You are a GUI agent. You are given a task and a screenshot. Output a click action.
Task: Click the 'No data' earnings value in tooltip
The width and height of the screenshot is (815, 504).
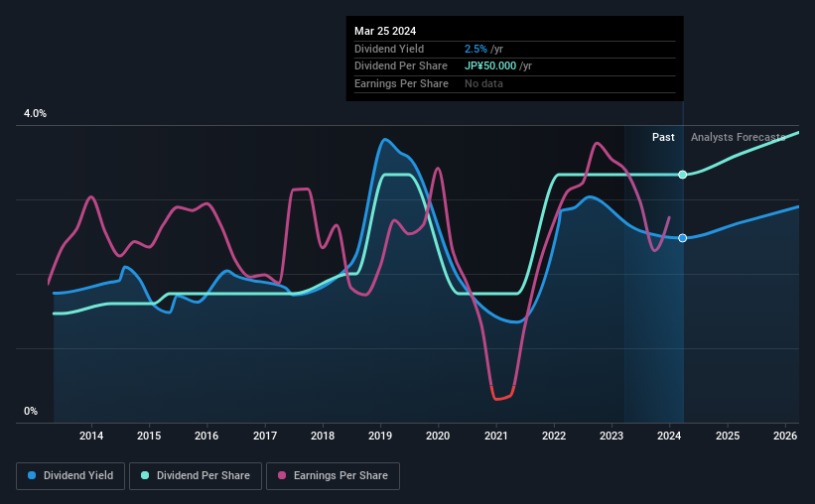[483, 83]
